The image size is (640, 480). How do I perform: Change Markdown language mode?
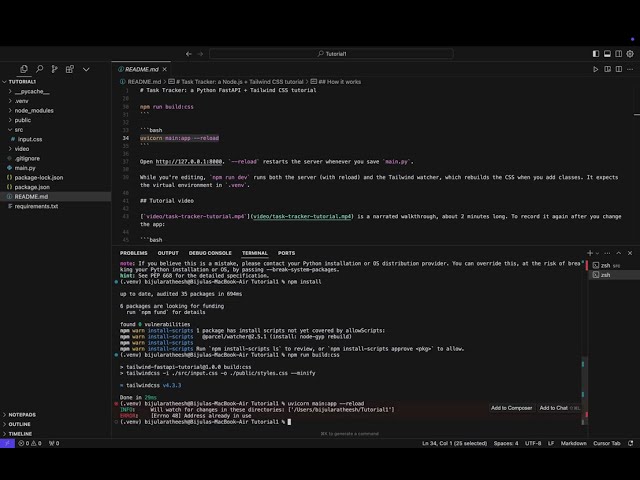[573, 443]
